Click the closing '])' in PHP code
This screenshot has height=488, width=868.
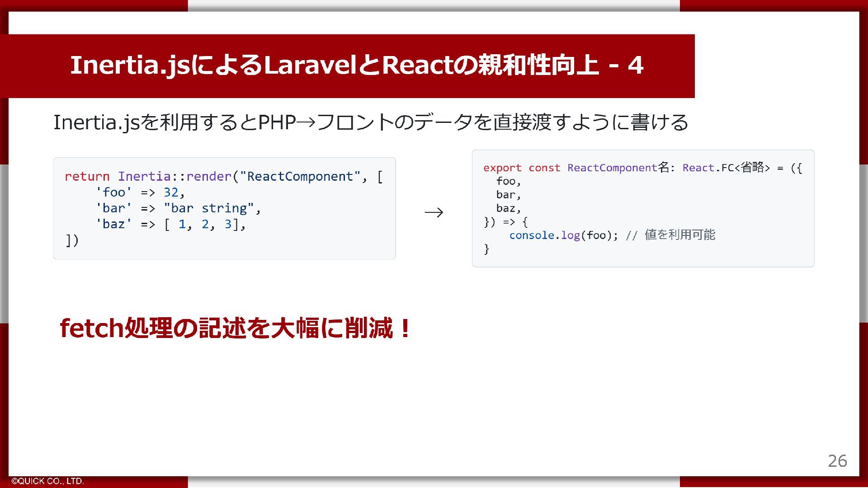click(72, 240)
